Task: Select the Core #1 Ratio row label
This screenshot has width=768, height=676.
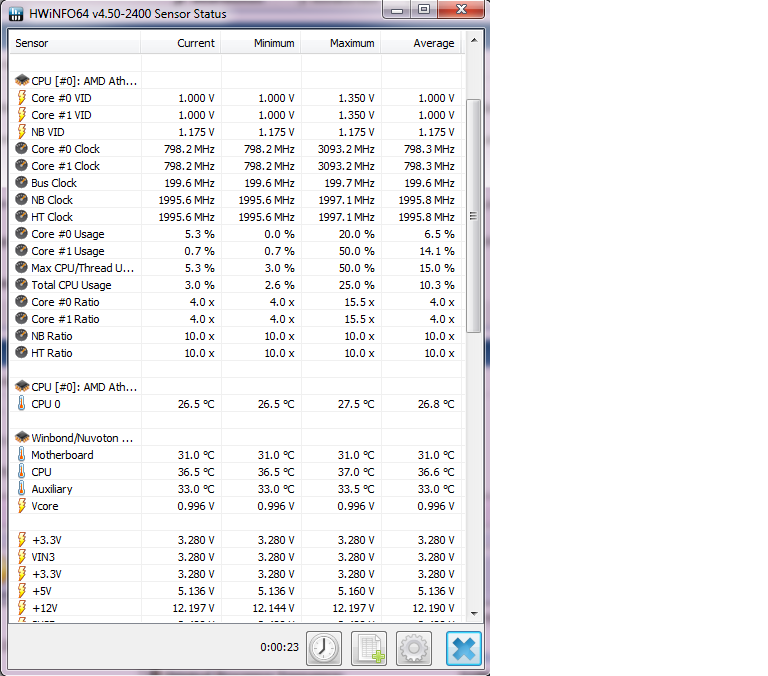Action: pyautogui.click(x=65, y=319)
